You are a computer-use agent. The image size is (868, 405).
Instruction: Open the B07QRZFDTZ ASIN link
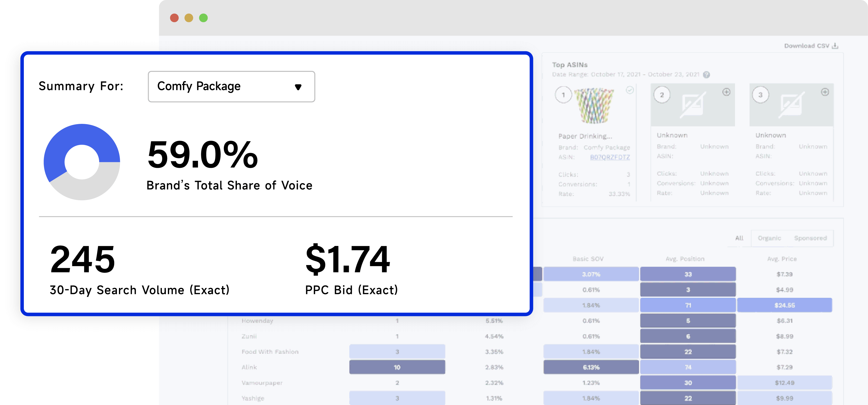click(x=610, y=157)
